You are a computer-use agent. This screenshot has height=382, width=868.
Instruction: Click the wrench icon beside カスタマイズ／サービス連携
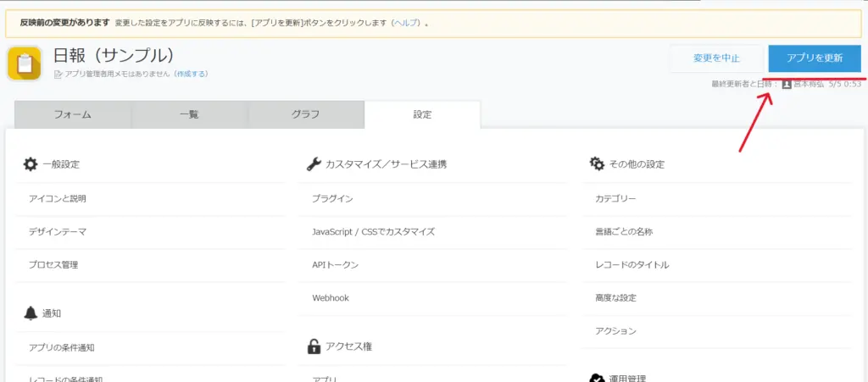313,164
